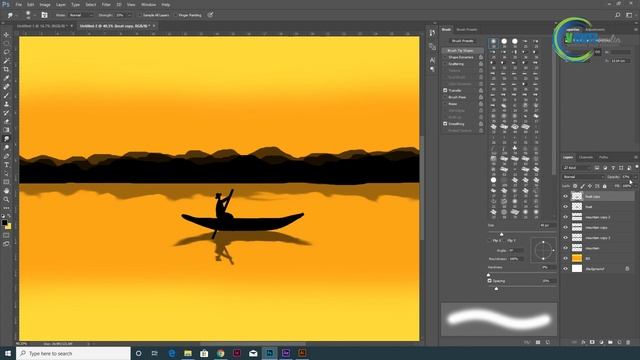Toggle the Smoothing checkbox
Image resolution: width=640 pixels, height=360 pixels.
[445, 123]
